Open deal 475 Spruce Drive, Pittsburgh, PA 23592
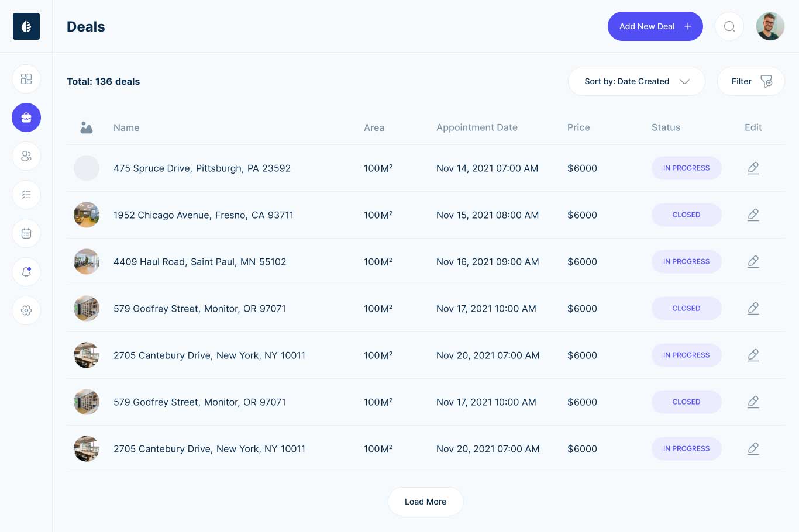The image size is (799, 532). [x=202, y=168]
